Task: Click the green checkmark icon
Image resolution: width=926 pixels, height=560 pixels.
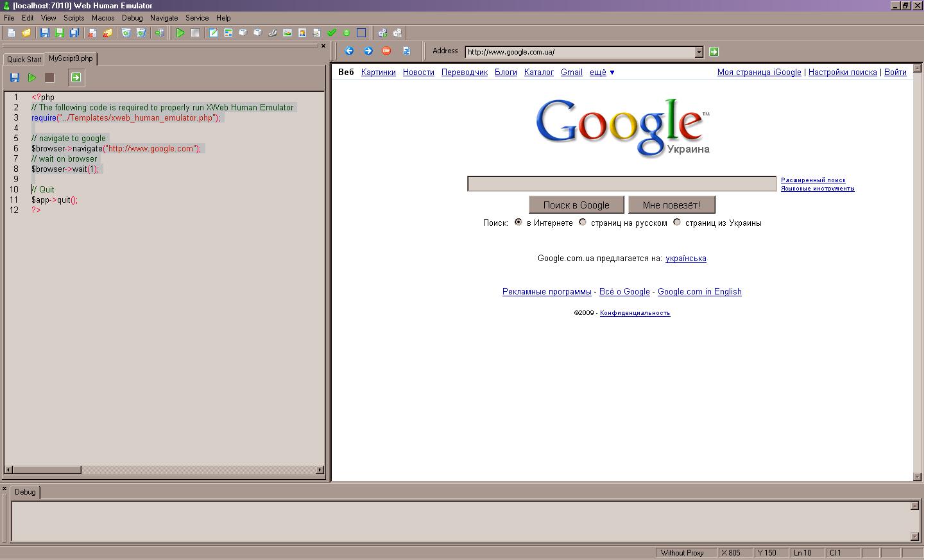Action: click(332, 33)
